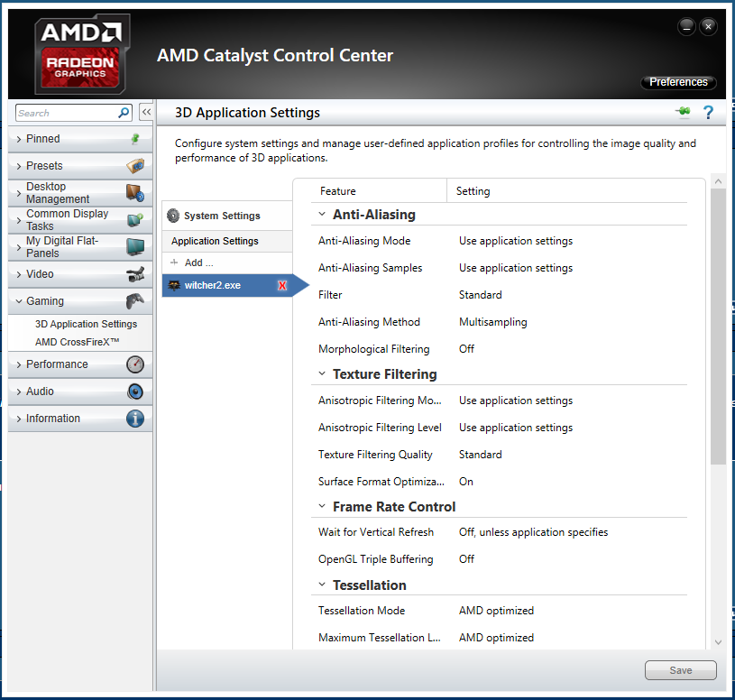
Task: Collapse the Tessellation group
Action: coord(322,585)
